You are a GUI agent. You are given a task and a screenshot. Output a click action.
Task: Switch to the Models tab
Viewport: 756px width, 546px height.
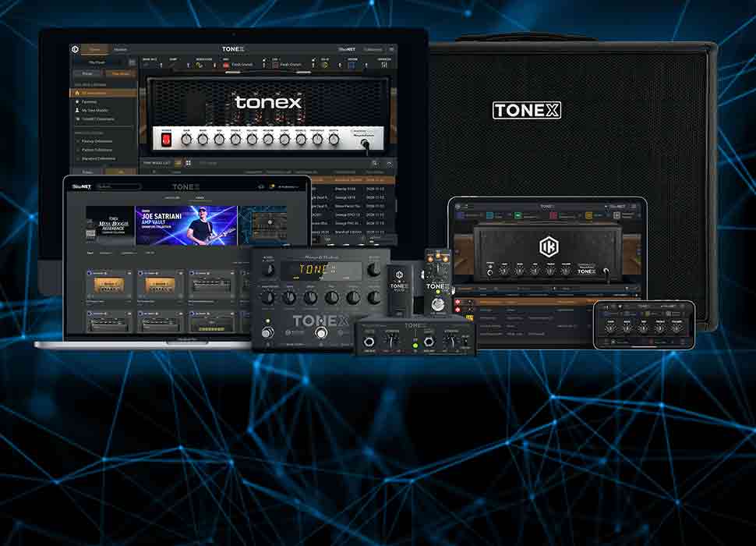(121, 48)
